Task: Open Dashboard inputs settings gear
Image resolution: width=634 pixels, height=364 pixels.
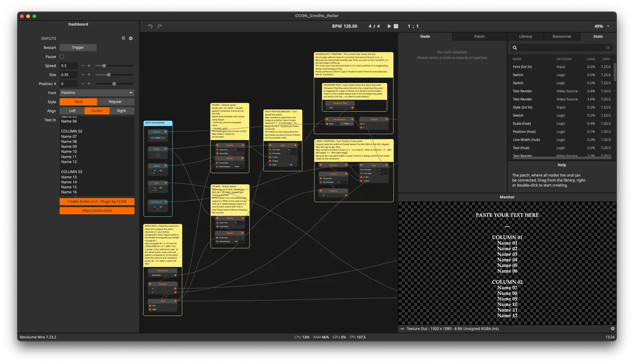Action: click(131, 38)
